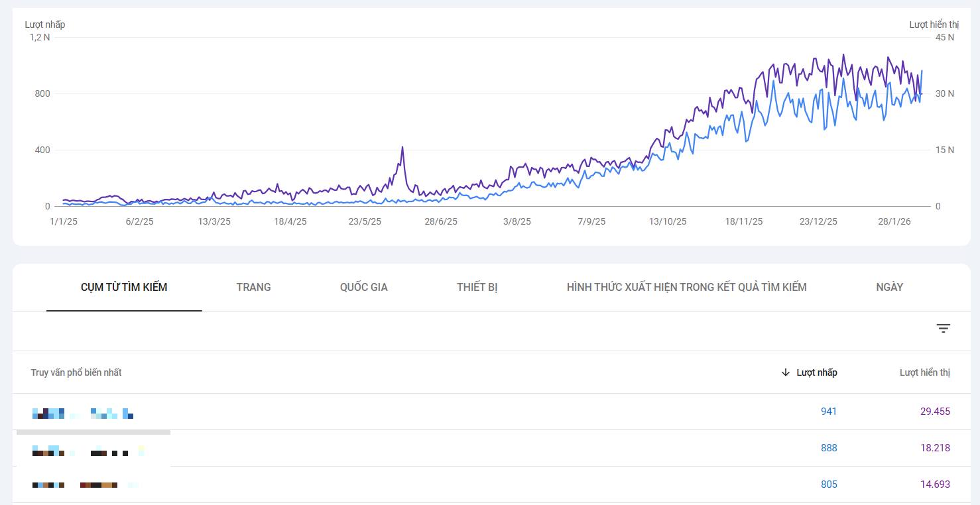Open the table filter icon
The height and width of the screenshot is (505, 980).
point(943,328)
